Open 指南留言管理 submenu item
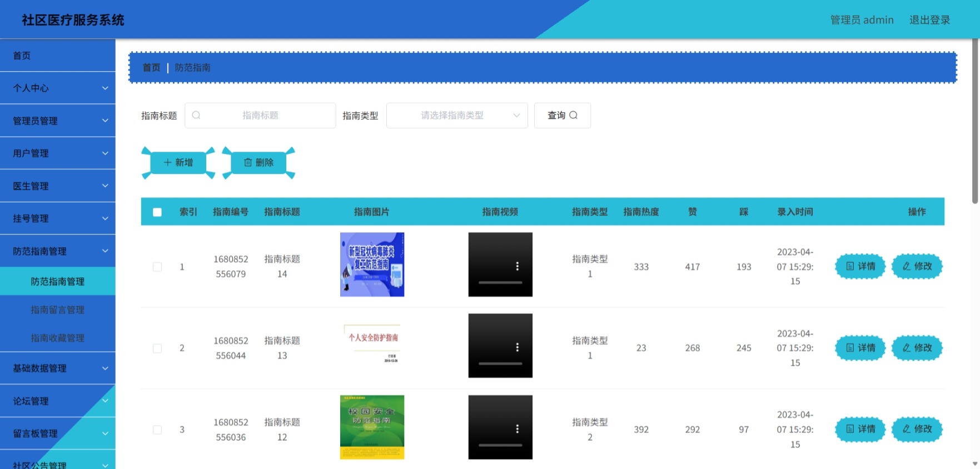 pyautogui.click(x=58, y=310)
